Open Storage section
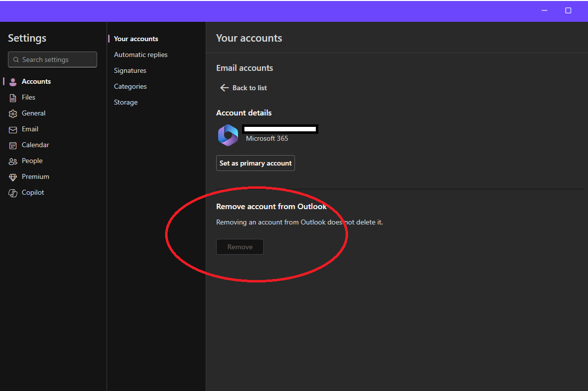Image resolution: width=588 pixels, height=391 pixels. tap(125, 102)
